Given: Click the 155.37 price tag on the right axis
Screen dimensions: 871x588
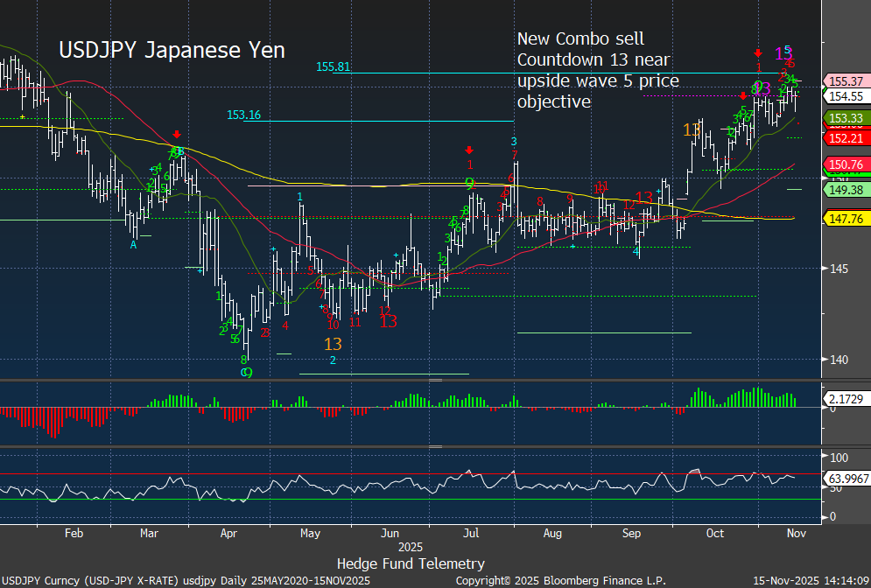Looking at the screenshot, I should (x=846, y=80).
